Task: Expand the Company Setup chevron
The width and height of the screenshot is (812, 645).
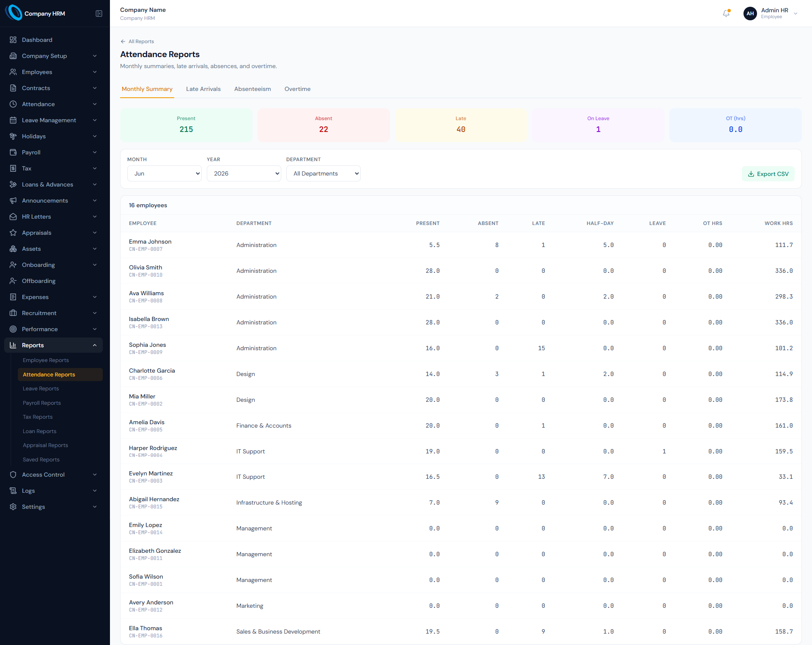Action: (x=95, y=56)
